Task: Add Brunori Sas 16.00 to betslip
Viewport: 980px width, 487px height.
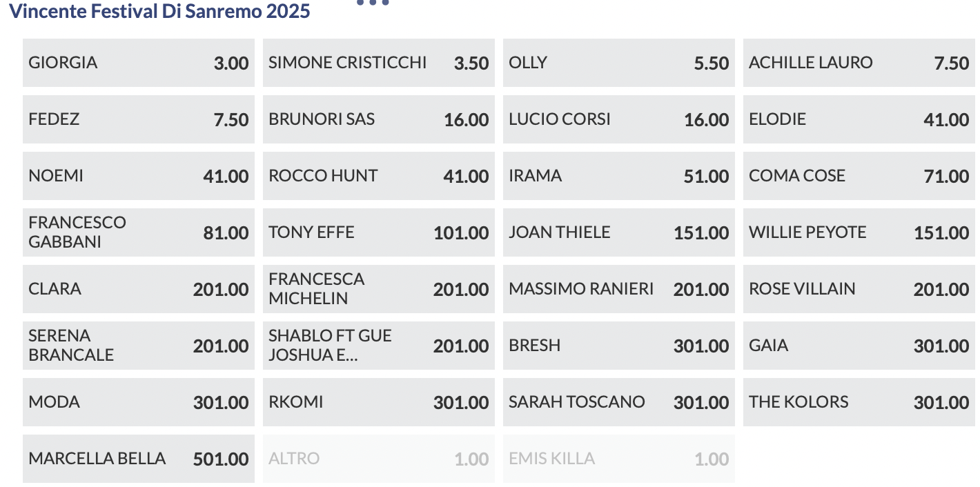Action: 378,119
